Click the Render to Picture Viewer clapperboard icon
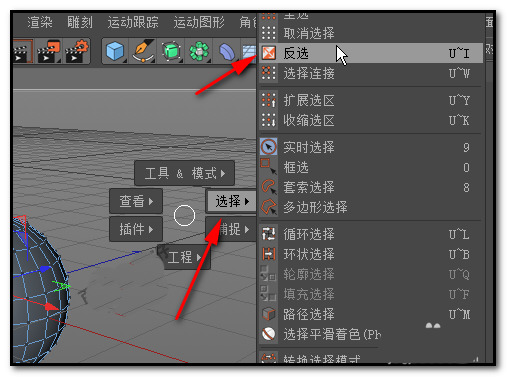 click(49, 51)
